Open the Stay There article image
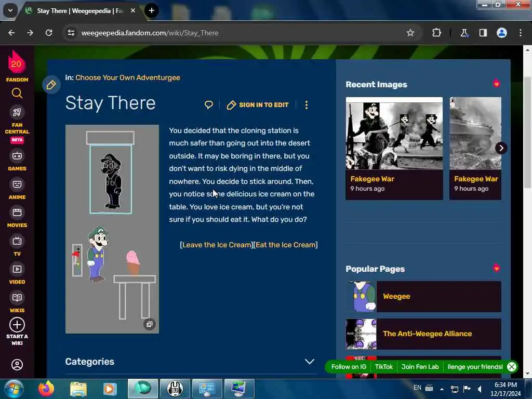The width and height of the screenshot is (532, 399). click(x=112, y=229)
